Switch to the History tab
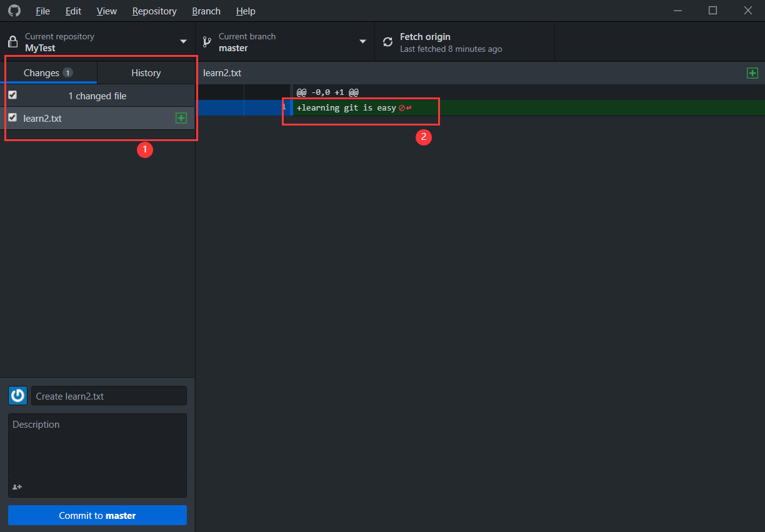Viewport: 765px width, 532px height. [146, 73]
